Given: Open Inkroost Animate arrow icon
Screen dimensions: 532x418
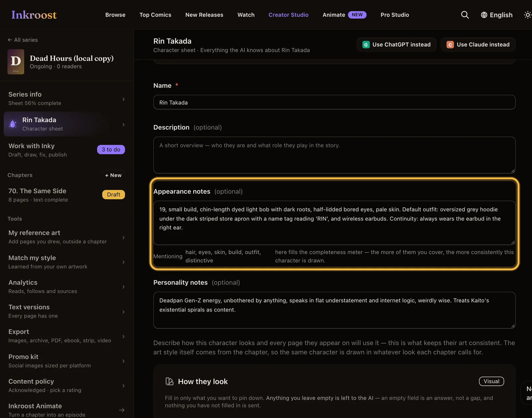Looking at the screenshot, I should [x=122, y=410].
